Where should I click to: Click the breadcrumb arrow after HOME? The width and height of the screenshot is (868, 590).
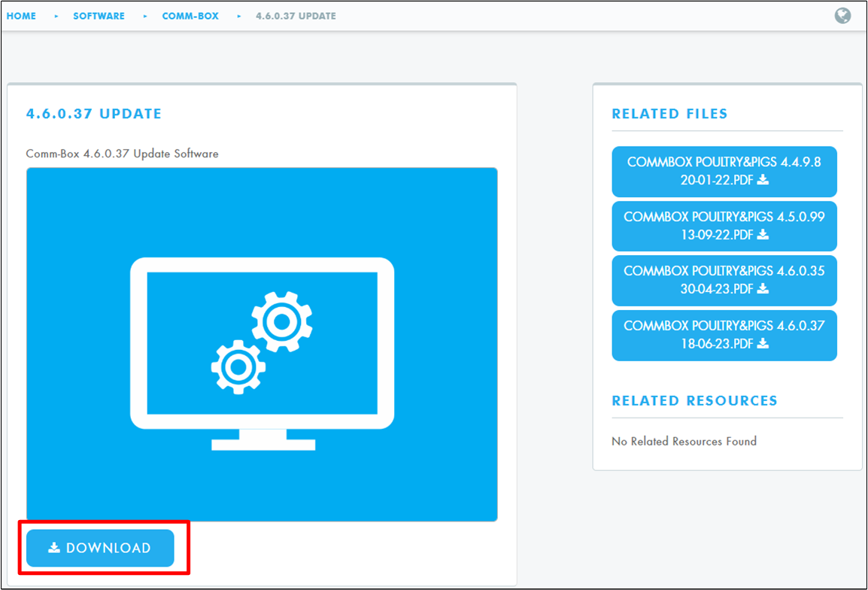tap(56, 16)
